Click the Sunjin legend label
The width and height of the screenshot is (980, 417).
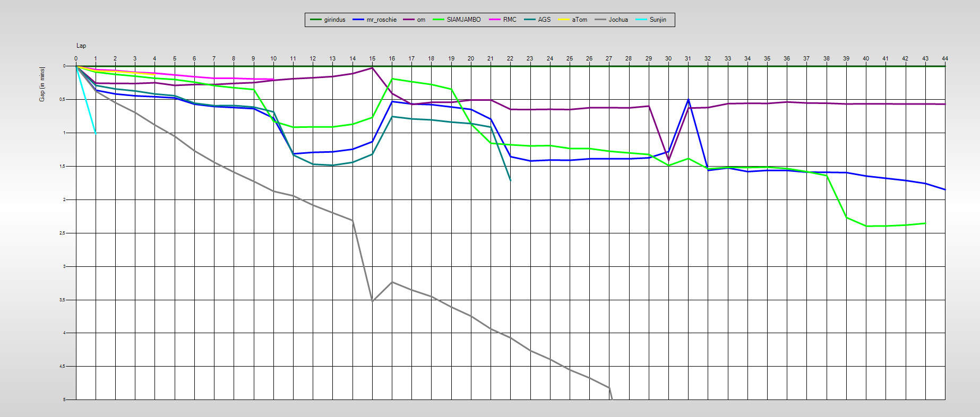pyautogui.click(x=658, y=20)
